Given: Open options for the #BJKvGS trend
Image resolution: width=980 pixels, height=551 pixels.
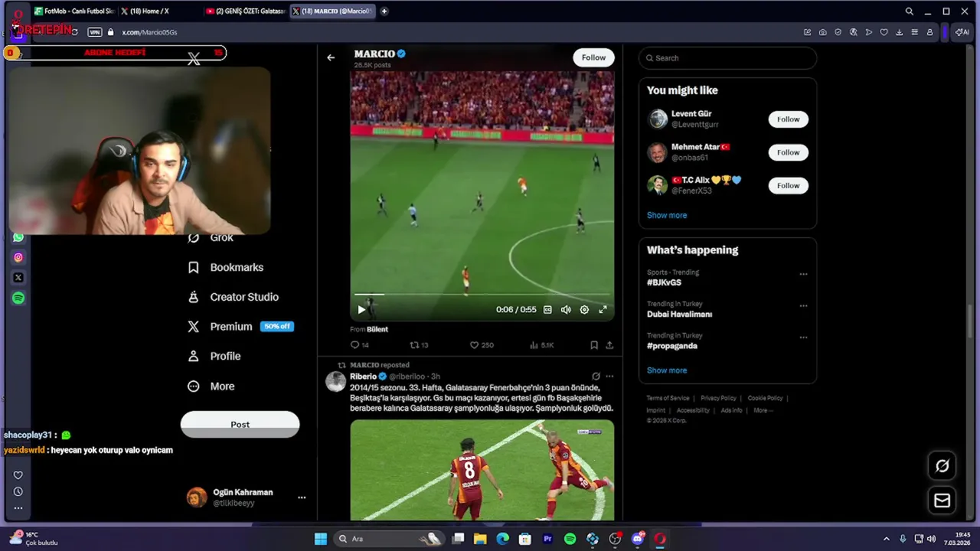Looking at the screenshot, I should coord(803,274).
